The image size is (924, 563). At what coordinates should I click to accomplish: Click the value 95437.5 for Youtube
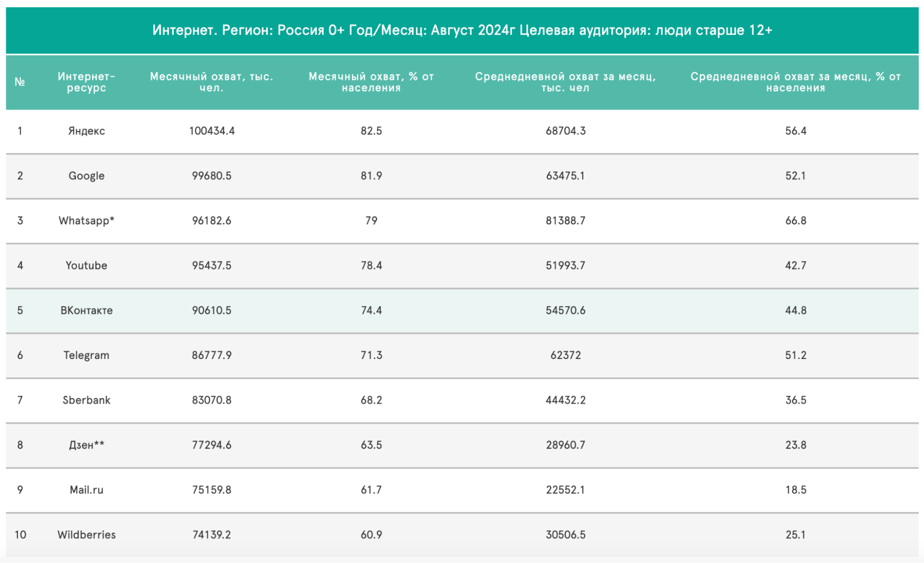(212, 266)
